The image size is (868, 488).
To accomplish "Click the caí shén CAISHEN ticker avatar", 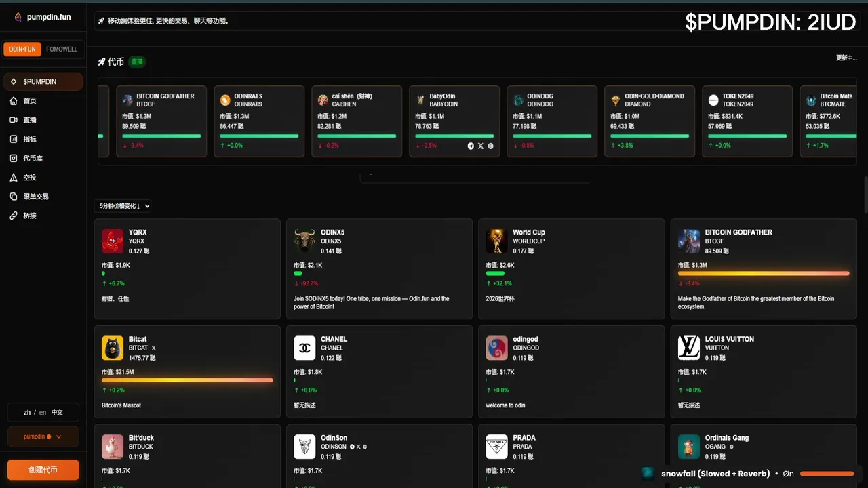I will [x=323, y=100].
